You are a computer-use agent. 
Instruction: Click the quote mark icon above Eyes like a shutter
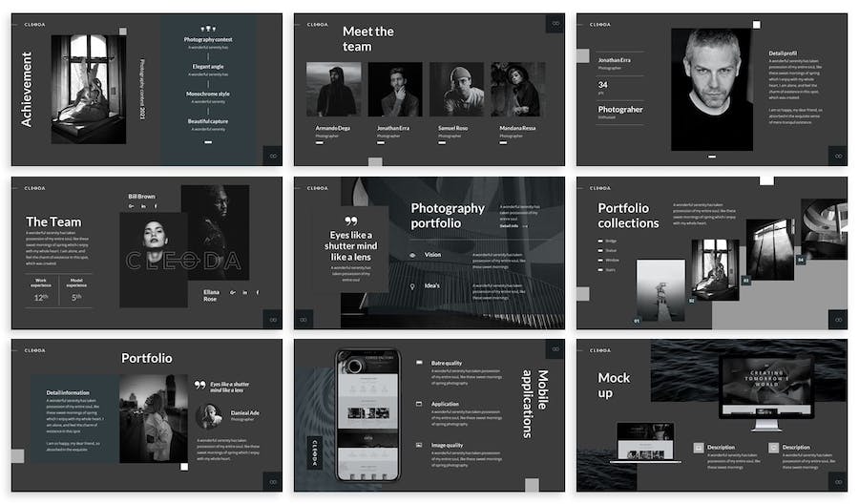point(351,220)
